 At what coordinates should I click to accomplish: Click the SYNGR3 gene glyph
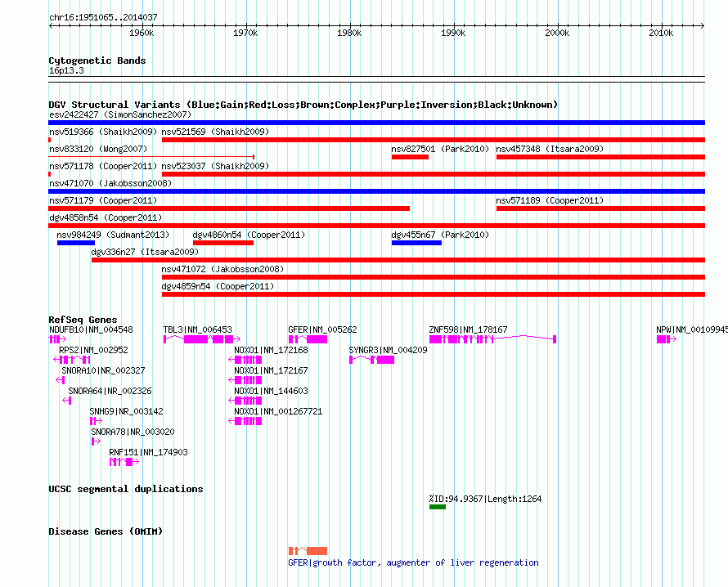point(371,360)
